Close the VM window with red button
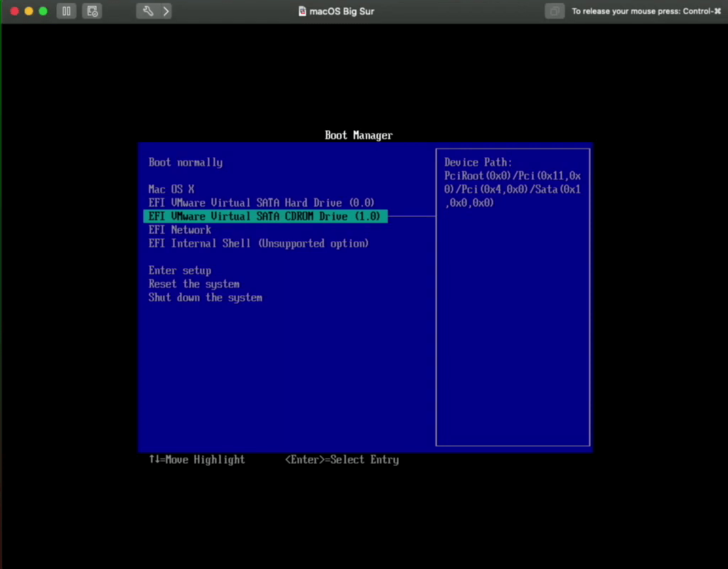The image size is (728, 569). tap(14, 11)
